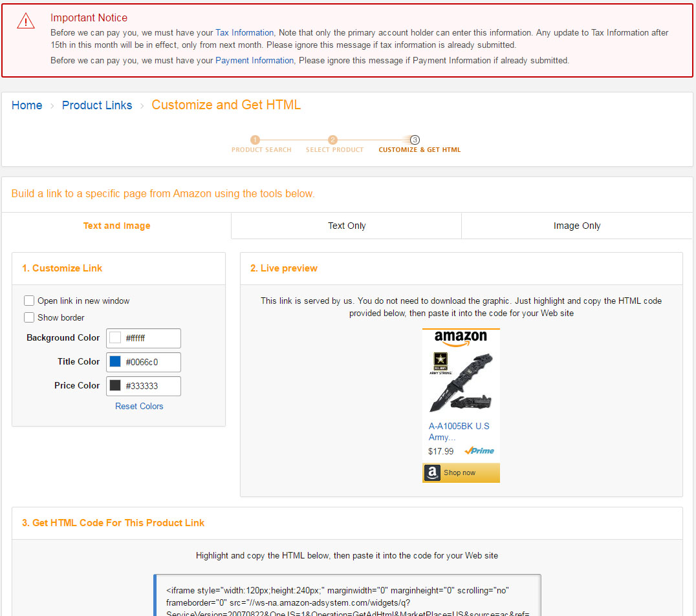Click the step 2 Select Product circle
The image size is (696, 616).
333,140
